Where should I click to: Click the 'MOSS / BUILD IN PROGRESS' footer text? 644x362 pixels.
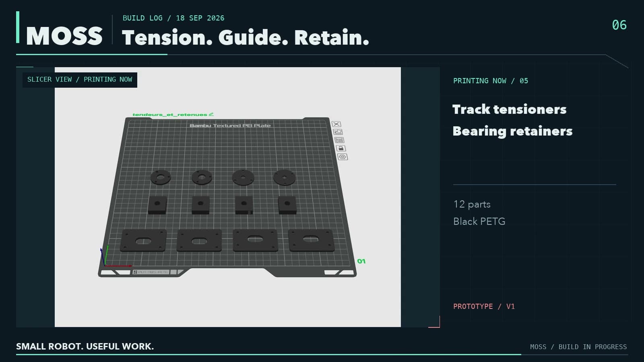point(578,347)
